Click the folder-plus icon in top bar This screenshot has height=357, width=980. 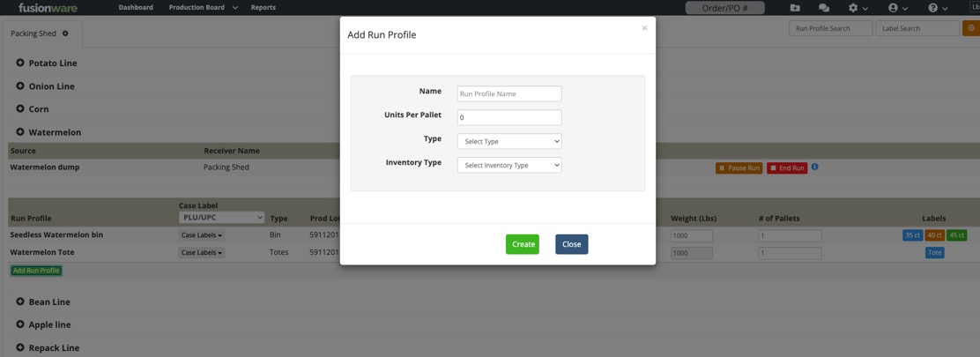[795, 8]
